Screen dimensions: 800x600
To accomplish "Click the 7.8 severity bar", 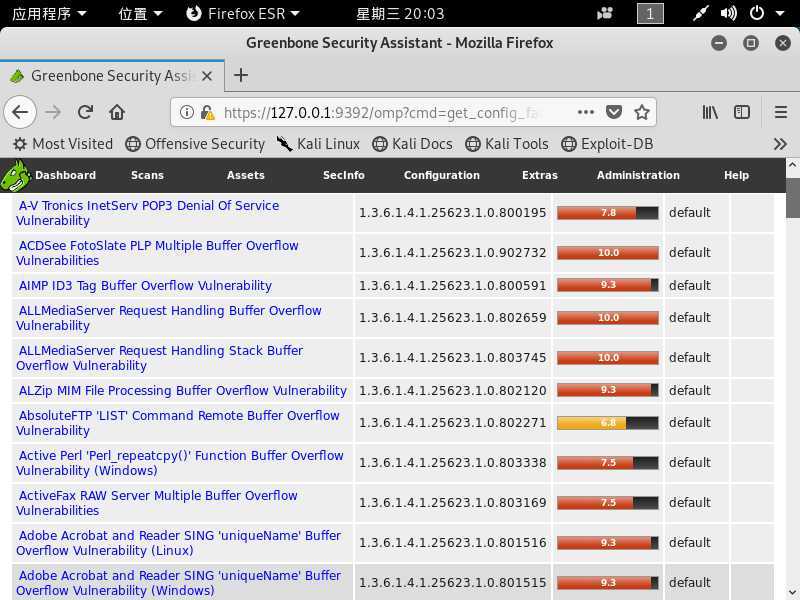I will point(608,213).
